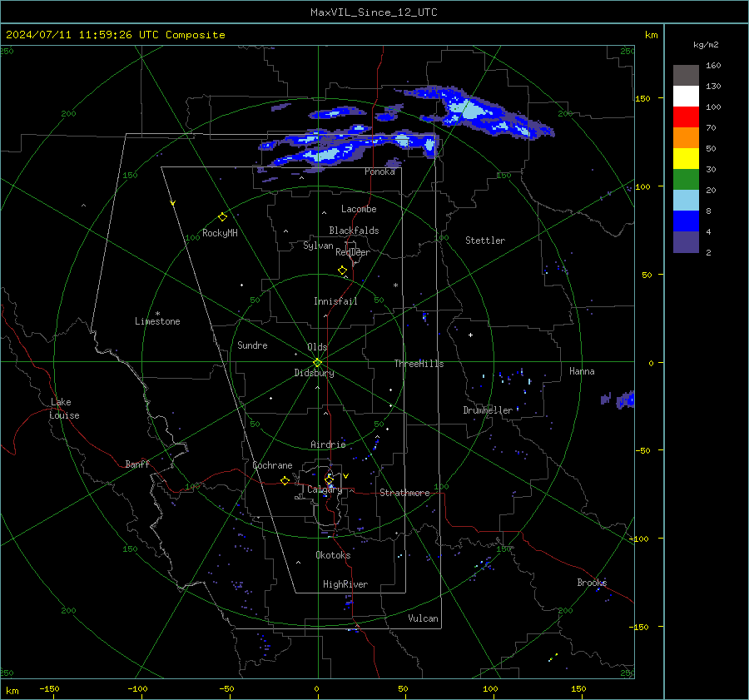Image resolution: width=749 pixels, height=700 pixels.
Task: Click the ThreeHills label
Action: tap(419, 364)
